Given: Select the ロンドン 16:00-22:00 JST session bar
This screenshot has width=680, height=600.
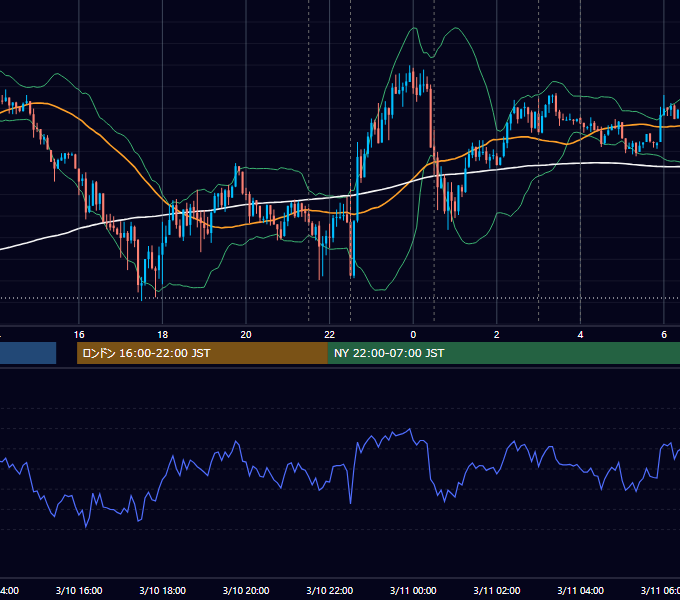Looking at the screenshot, I should coord(202,353).
